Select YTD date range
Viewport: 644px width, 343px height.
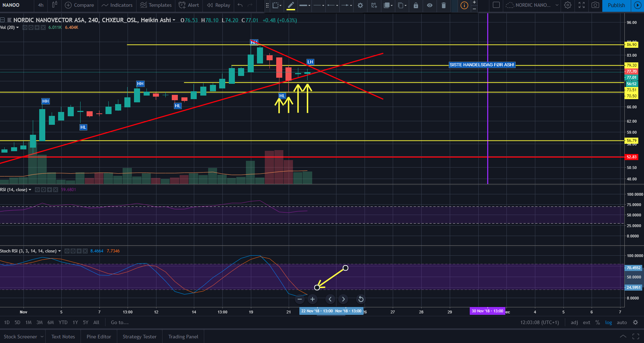point(63,322)
